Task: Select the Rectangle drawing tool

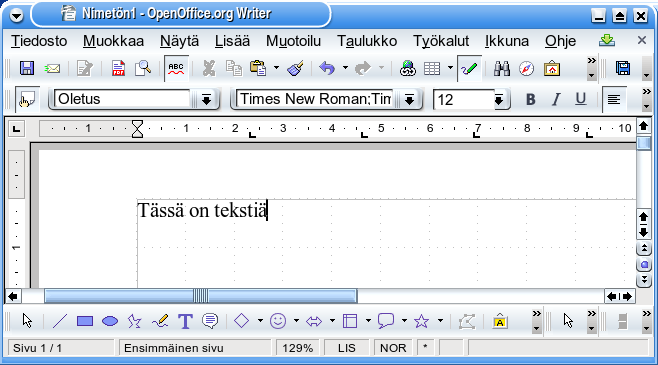Action: pyautogui.click(x=85, y=321)
